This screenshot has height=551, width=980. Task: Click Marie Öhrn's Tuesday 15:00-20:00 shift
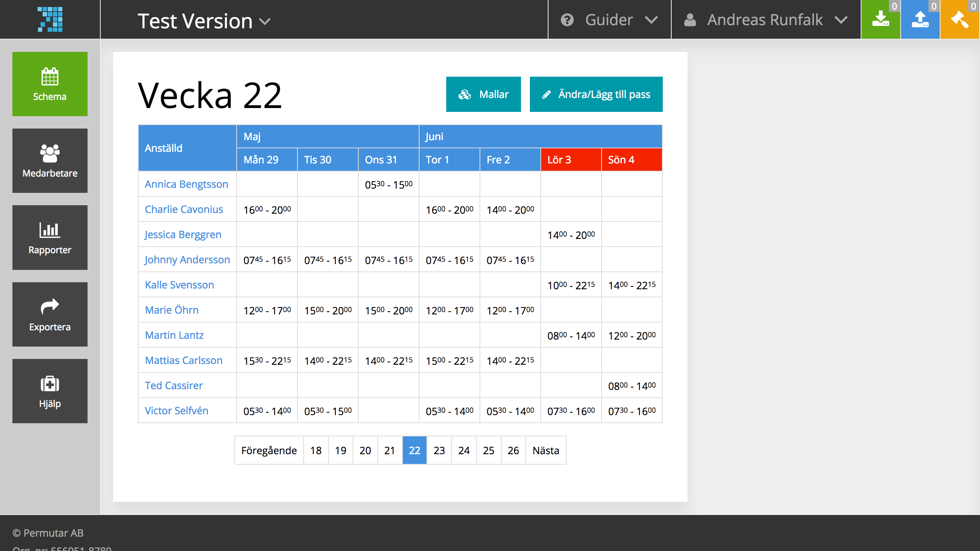pyautogui.click(x=328, y=310)
